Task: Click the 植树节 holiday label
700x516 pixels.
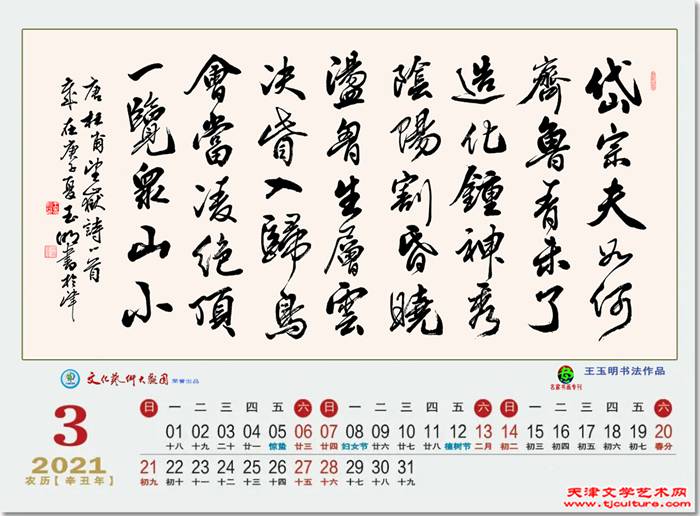Action: click(458, 446)
